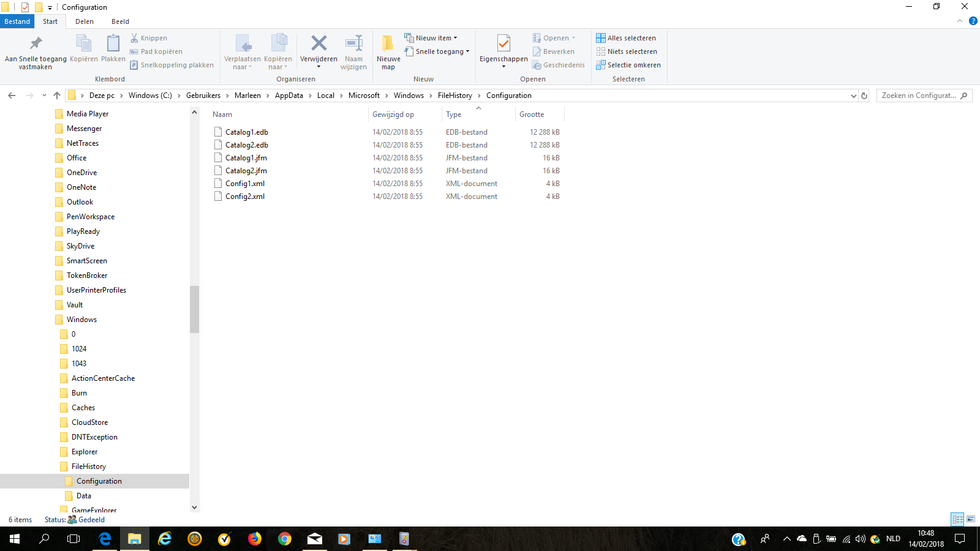Select the Explorer folder in the tree
Screen dimensions: 980x551
[85, 452]
